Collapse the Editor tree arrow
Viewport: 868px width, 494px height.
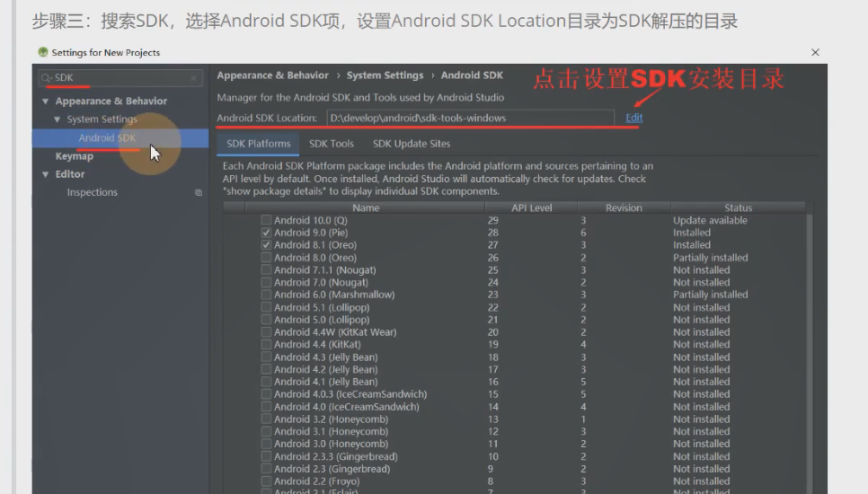(46, 174)
